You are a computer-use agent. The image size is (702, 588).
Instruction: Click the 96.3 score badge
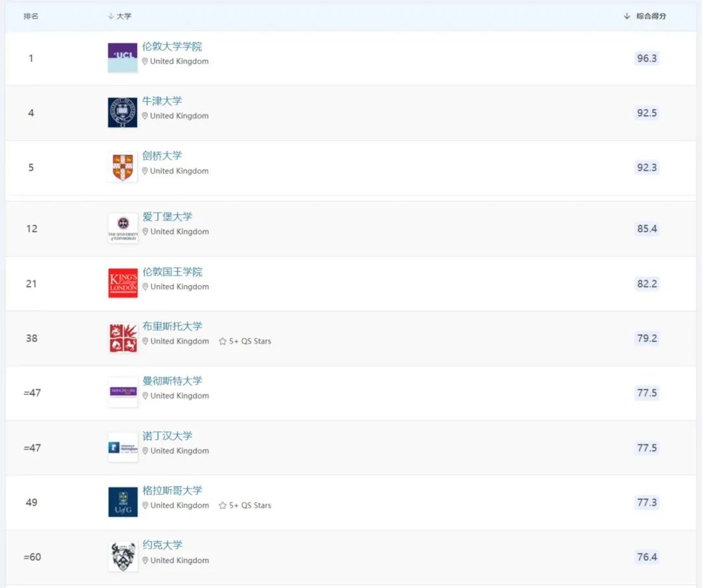(647, 58)
